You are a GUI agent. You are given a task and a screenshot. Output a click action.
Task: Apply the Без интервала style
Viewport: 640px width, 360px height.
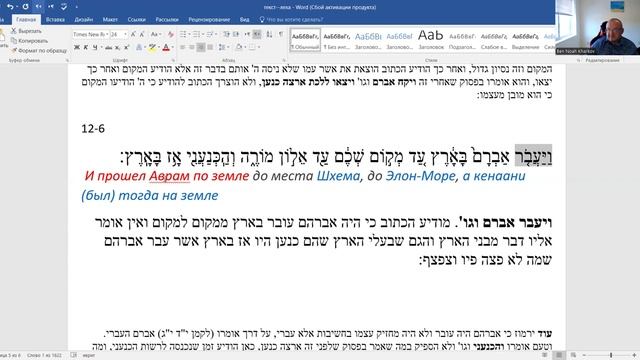336,40
